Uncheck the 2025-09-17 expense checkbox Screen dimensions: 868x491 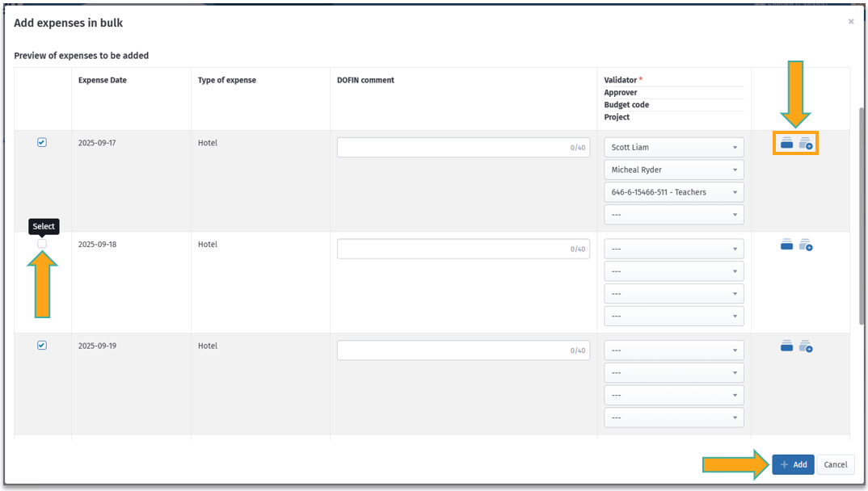[42, 142]
